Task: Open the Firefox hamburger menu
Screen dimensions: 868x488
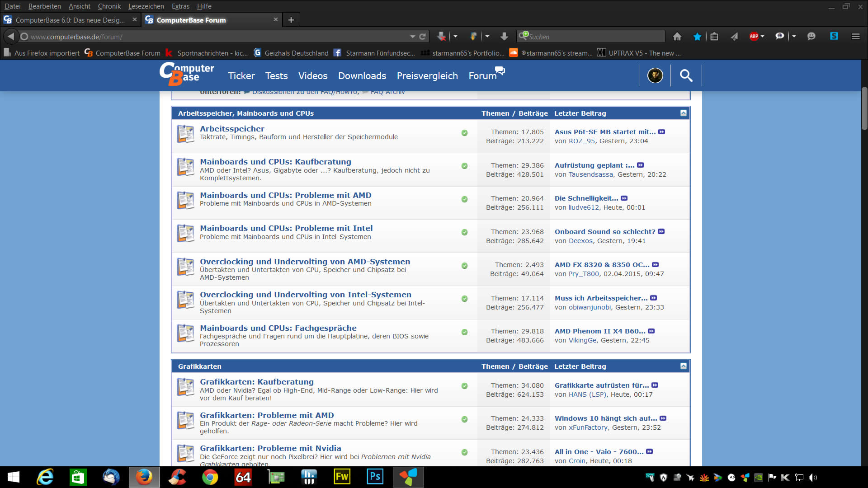Action: click(855, 37)
